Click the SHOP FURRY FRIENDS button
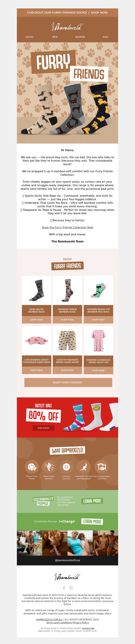 click(x=67, y=383)
